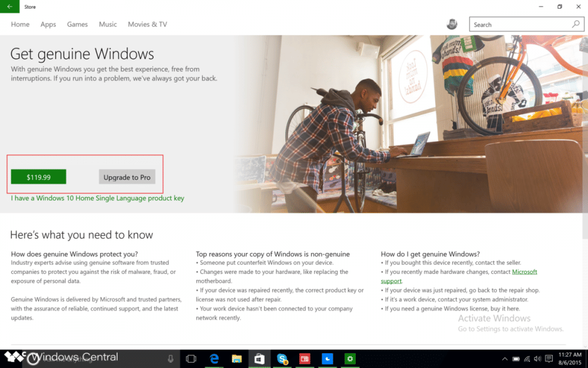Click the search magnifier icon
The height and width of the screenshot is (368, 588).
click(x=576, y=24)
